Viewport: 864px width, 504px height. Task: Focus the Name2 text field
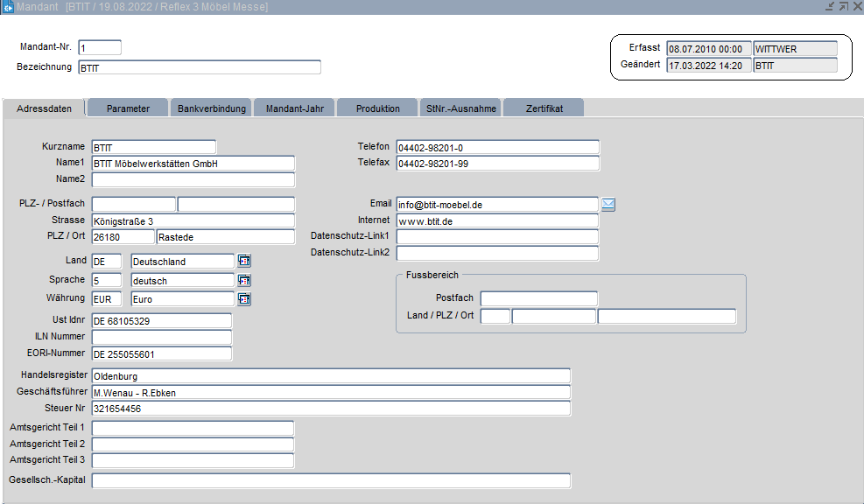tap(193, 180)
